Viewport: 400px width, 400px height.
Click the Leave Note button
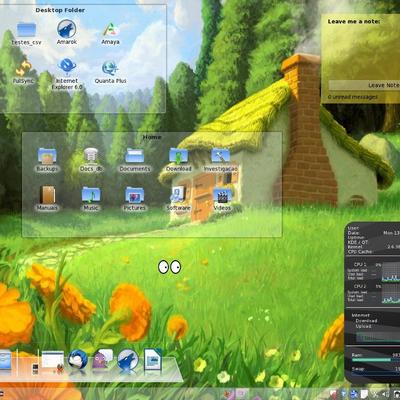click(364, 85)
